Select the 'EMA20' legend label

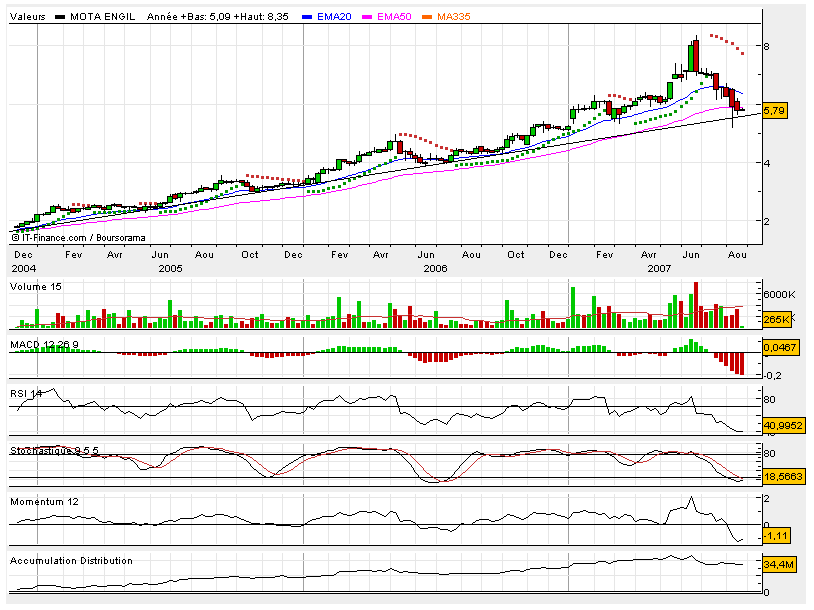[334, 17]
